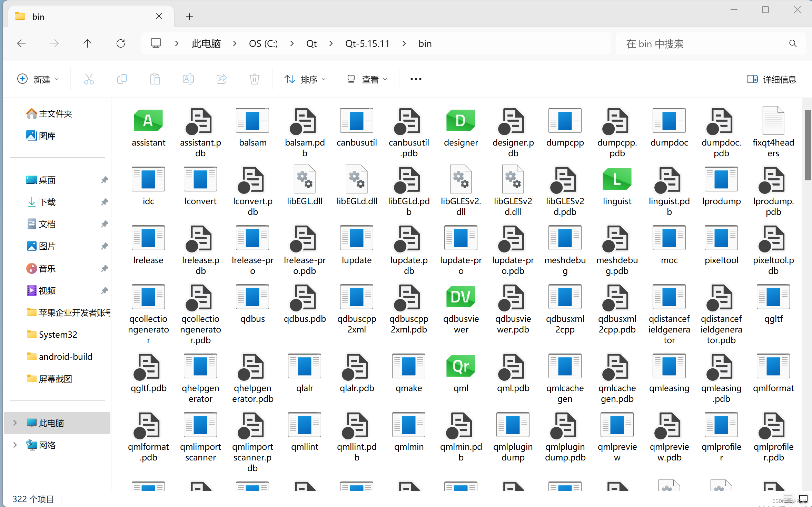Screen dimensions: 812x507
Task: Expand chevron after 此电脑 in address bar
Action: (x=235, y=43)
